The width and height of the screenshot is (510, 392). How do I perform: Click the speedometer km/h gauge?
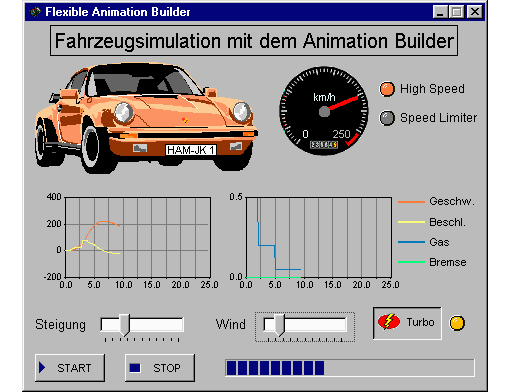(324, 111)
